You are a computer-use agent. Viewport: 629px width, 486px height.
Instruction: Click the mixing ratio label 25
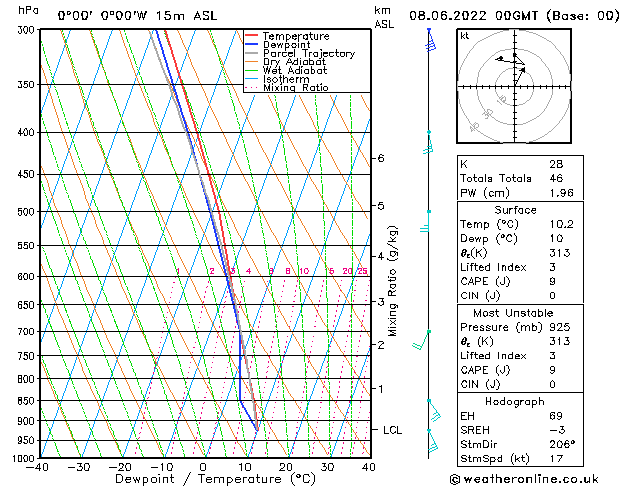click(362, 271)
